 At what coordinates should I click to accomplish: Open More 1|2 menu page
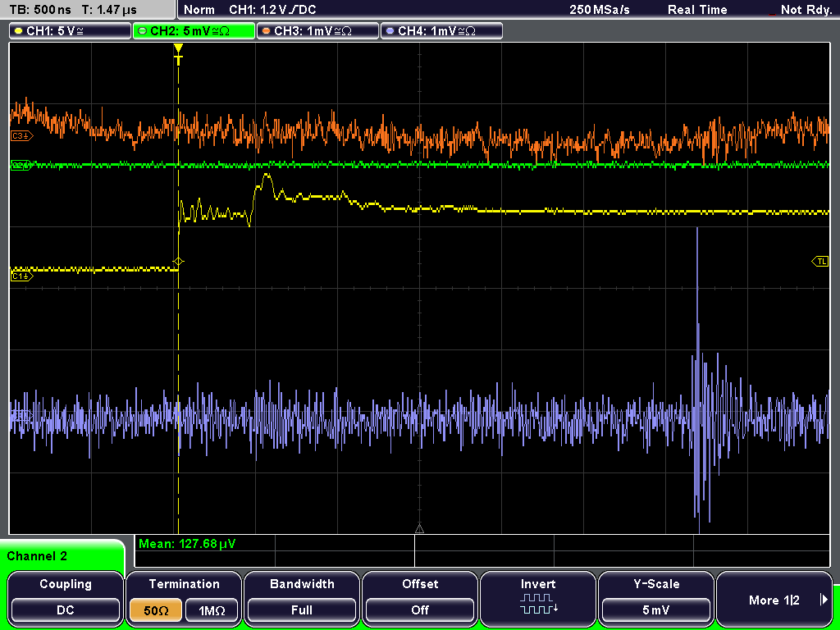click(x=774, y=598)
